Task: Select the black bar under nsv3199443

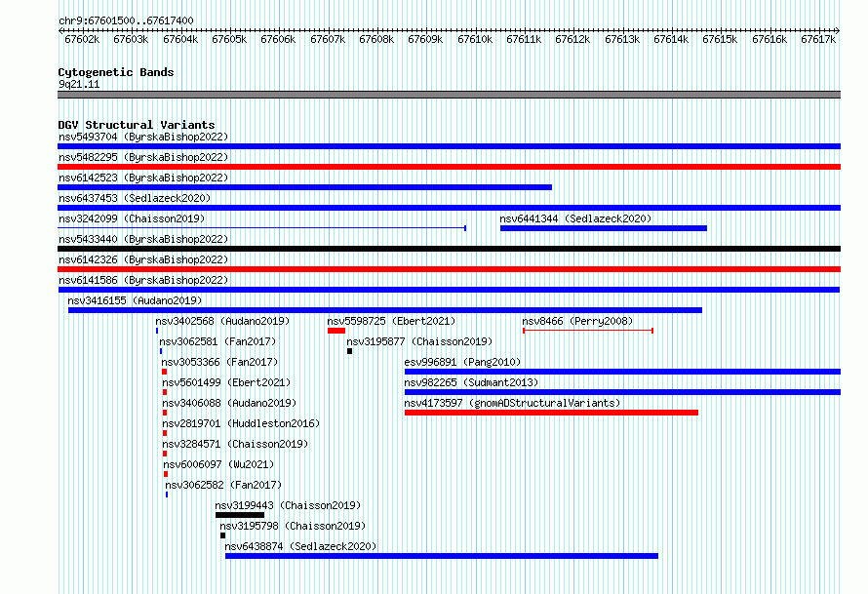Action: 240,515
